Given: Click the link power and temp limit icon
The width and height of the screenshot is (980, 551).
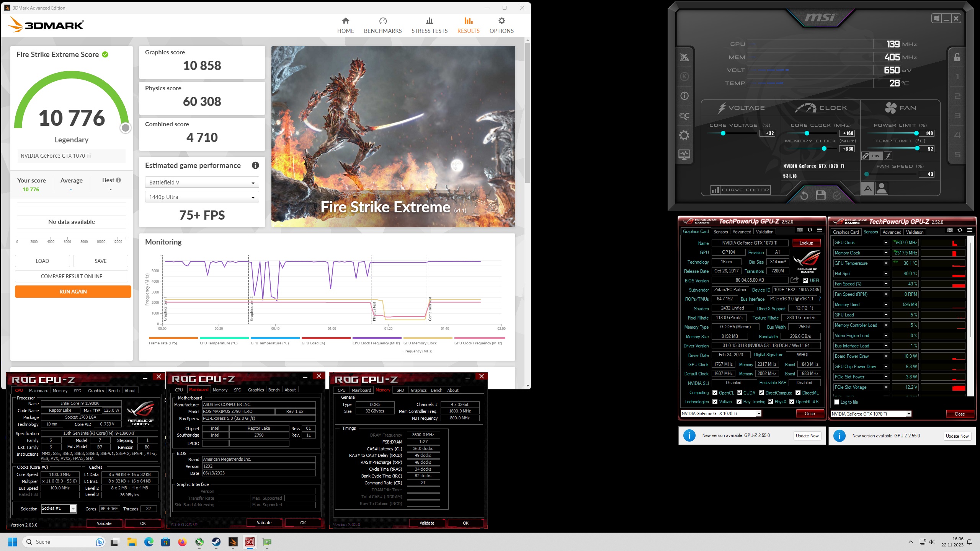Looking at the screenshot, I should click(866, 156).
